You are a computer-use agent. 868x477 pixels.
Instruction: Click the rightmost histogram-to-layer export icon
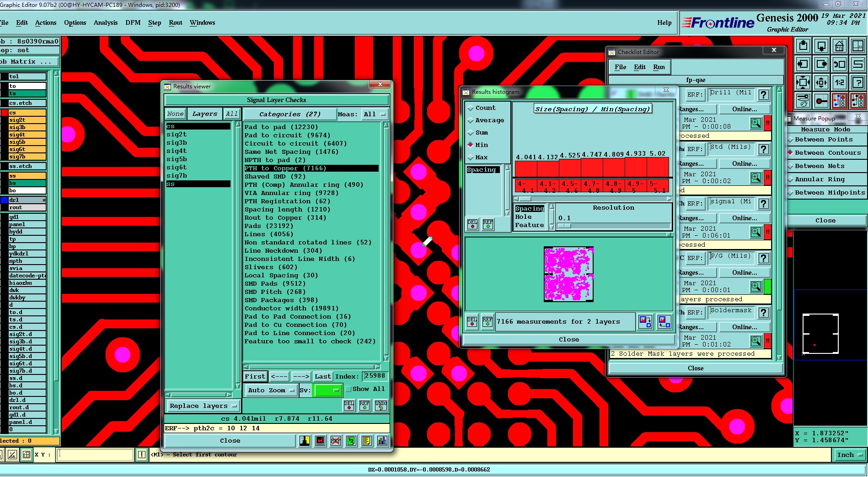click(x=664, y=321)
